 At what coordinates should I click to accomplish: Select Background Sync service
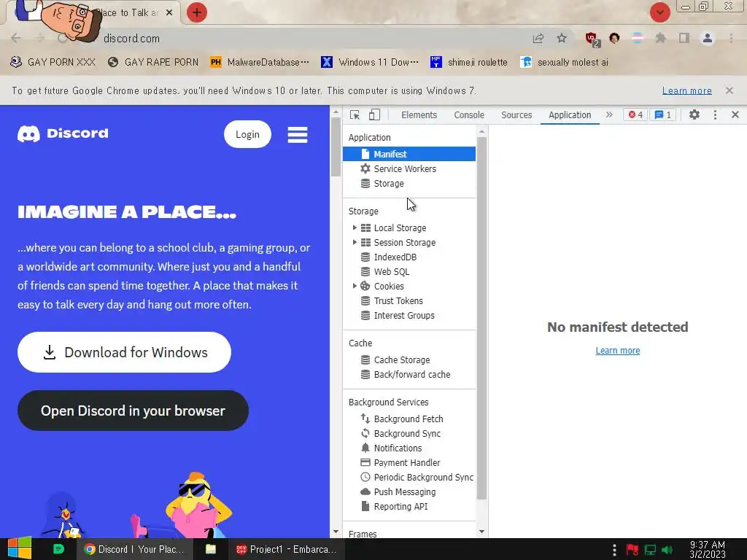409,433
